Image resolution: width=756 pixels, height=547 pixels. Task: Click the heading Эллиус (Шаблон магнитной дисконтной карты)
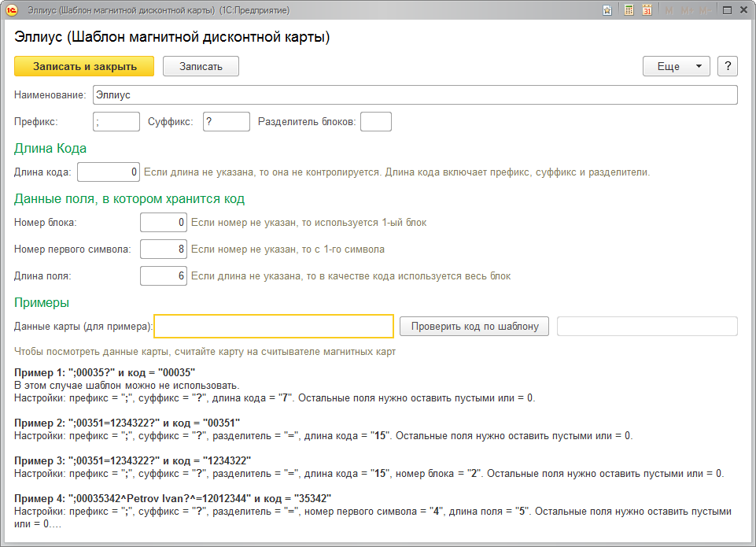[172, 37]
